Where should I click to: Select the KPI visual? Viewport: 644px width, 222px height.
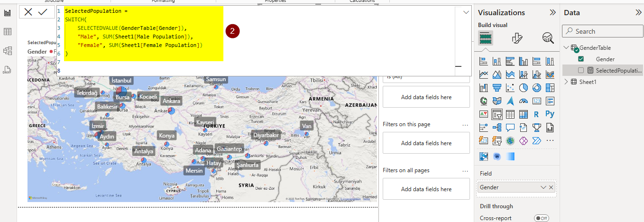(x=484, y=114)
